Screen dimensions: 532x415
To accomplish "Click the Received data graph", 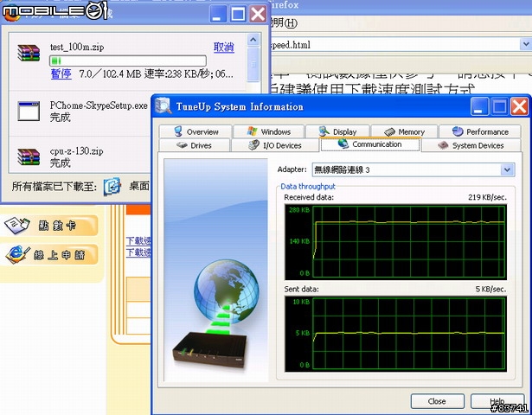I will 395,242.
